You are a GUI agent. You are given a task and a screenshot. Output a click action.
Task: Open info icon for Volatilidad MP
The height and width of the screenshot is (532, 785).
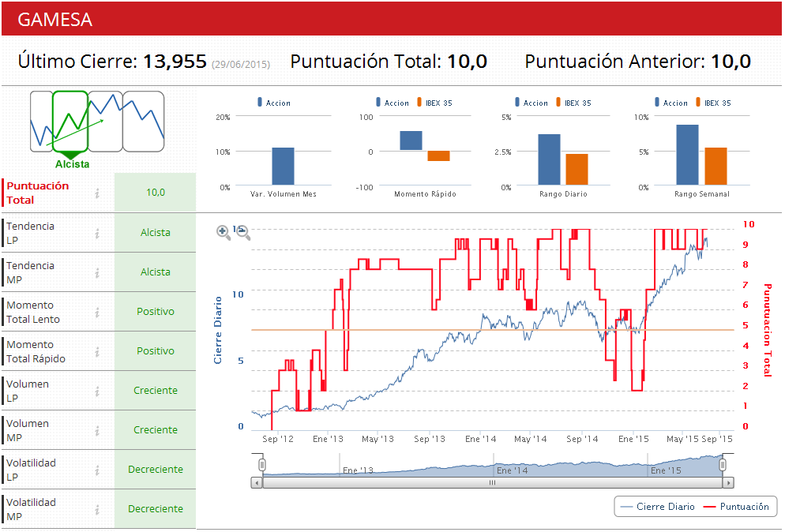[97, 510]
